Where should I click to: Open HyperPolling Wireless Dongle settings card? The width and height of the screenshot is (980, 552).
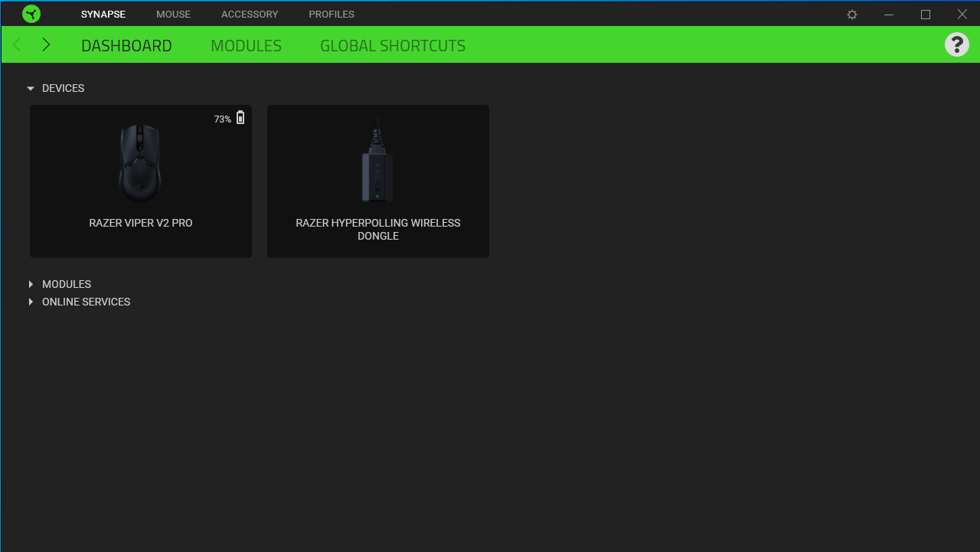pyautogui.click(x=377, y=181)
